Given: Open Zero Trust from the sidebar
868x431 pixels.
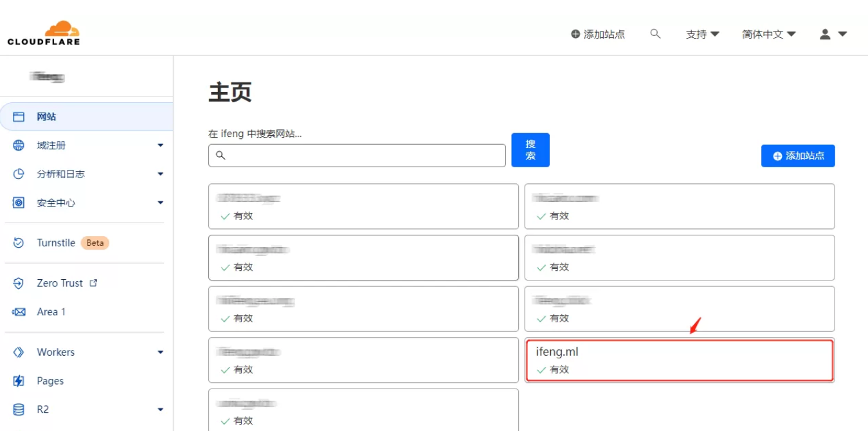Looking at the screenshot, I should point(60,283).
